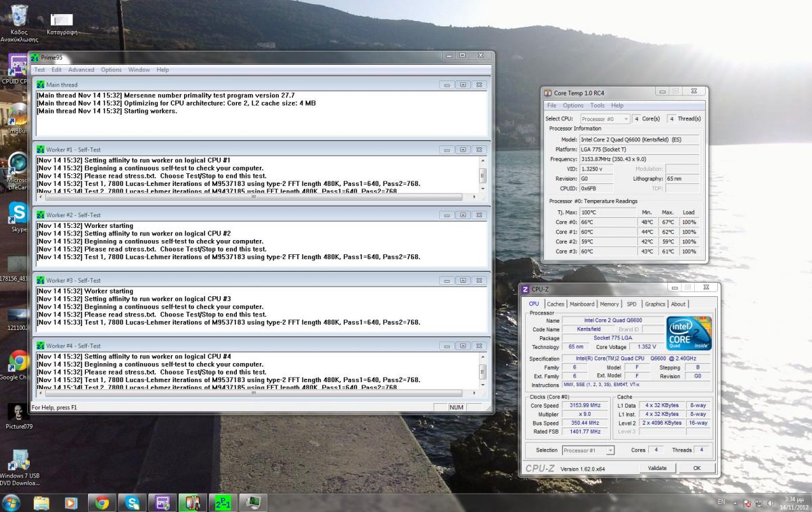Screen dimensions: 812x512
Task: Switch to the SPD tab in CPU-Z
Action: [x=631, y=304]
